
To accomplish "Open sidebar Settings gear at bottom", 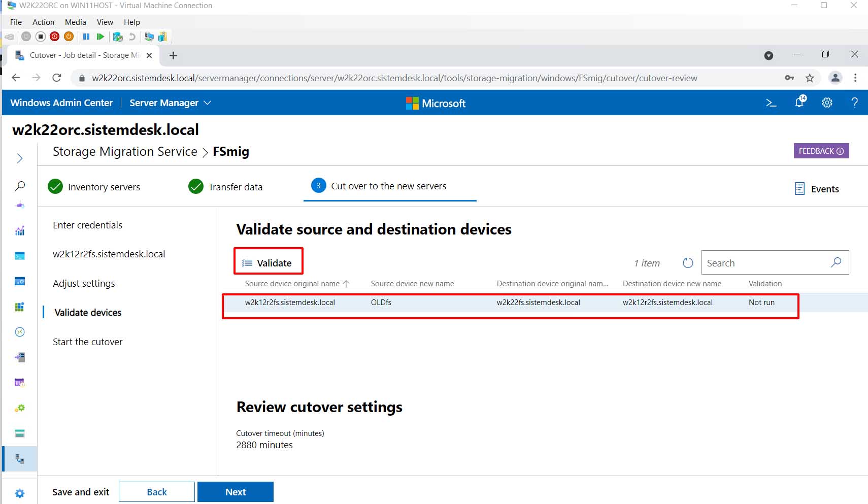I will pos(20,493).
